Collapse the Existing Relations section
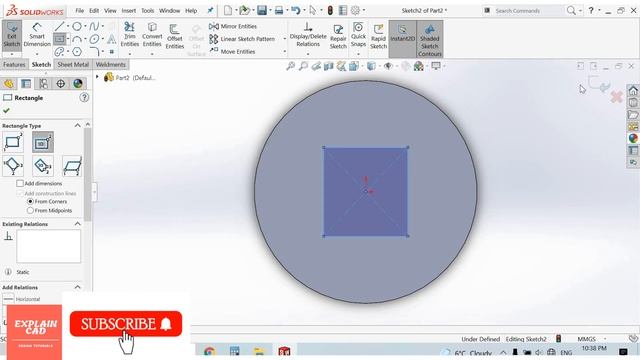Viewport: 640px width, 360px height. [x=78, y=224]
